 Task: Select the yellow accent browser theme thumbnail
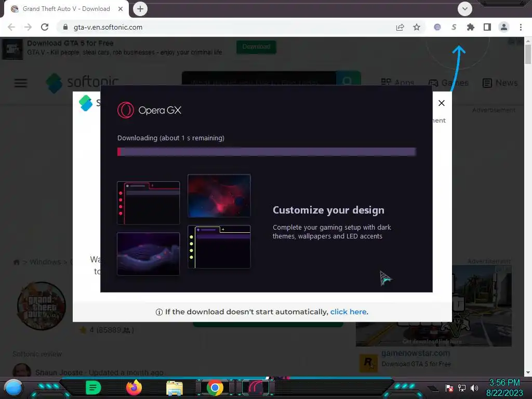[x=219, y=247]
